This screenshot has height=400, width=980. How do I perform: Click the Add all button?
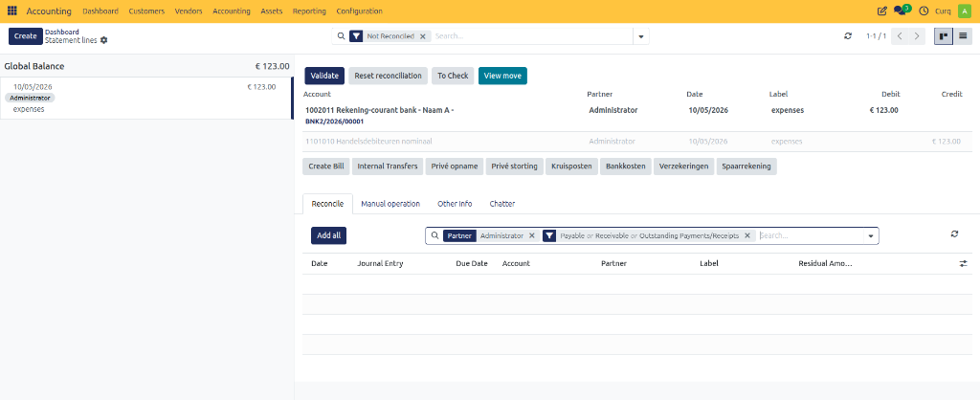(x=329, y=235)
